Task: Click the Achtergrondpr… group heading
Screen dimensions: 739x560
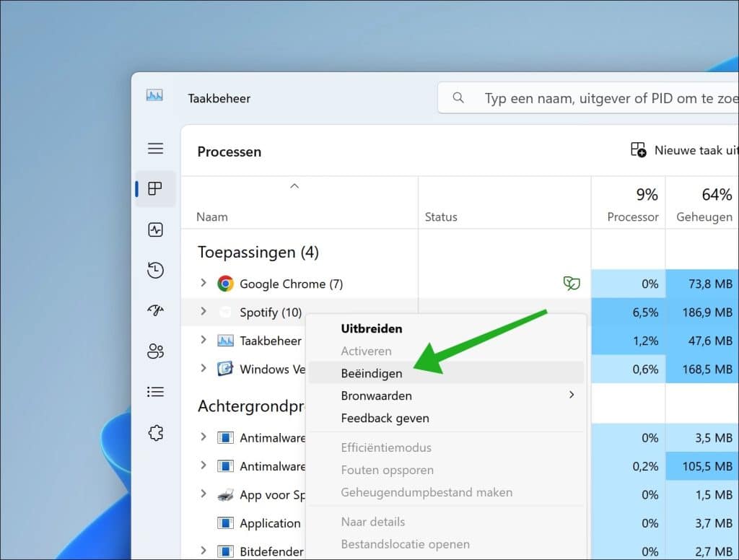Action: tap(251, 406)
